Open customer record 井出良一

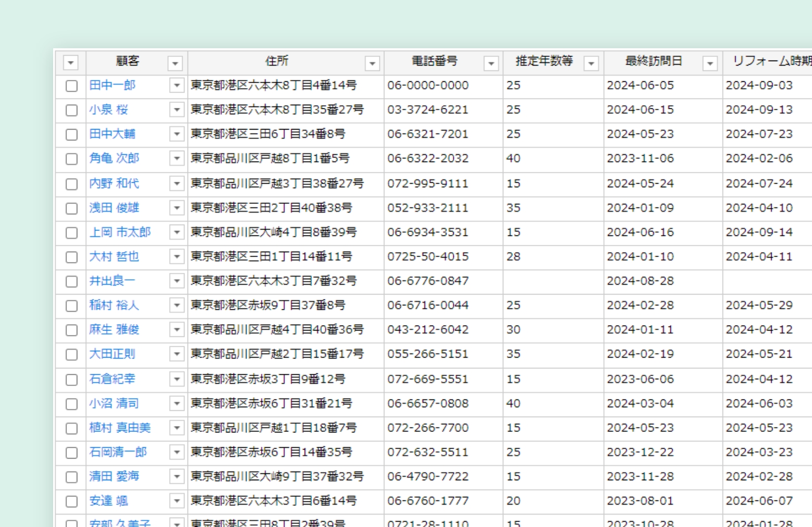(112, 281)
